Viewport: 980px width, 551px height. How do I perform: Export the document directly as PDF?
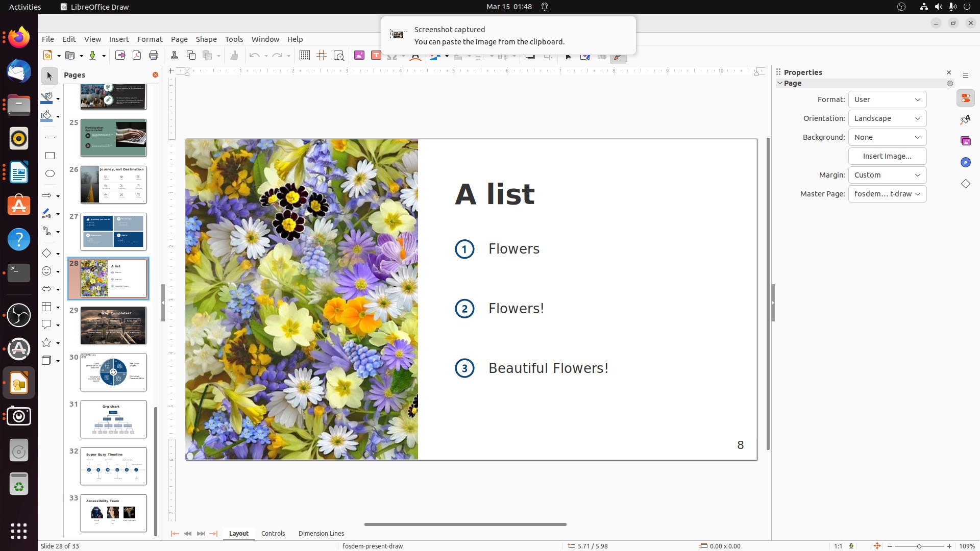(136, 55)
